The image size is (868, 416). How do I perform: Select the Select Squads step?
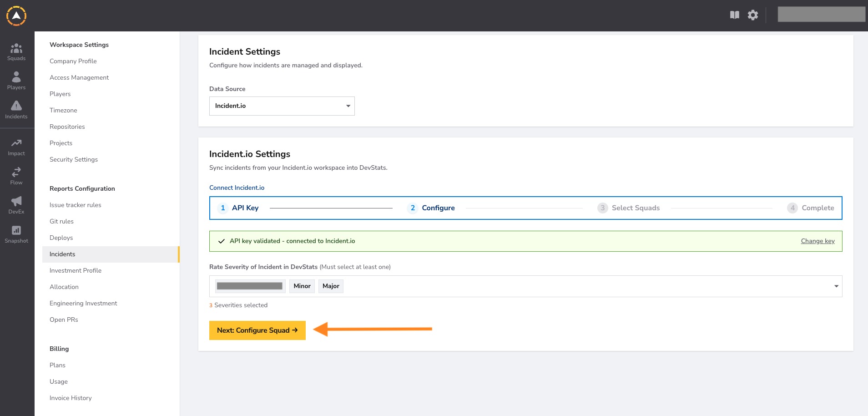tap(629, 208)
